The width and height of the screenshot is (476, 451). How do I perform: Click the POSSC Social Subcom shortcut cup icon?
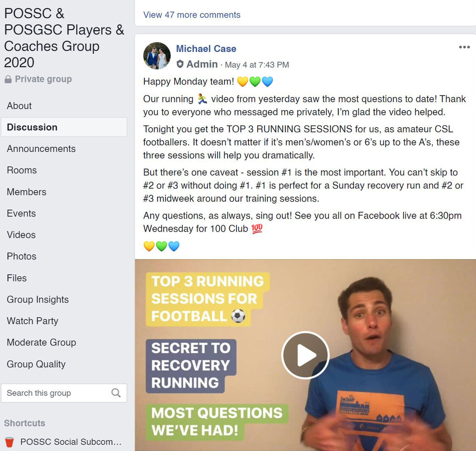[x=9, y=442]
